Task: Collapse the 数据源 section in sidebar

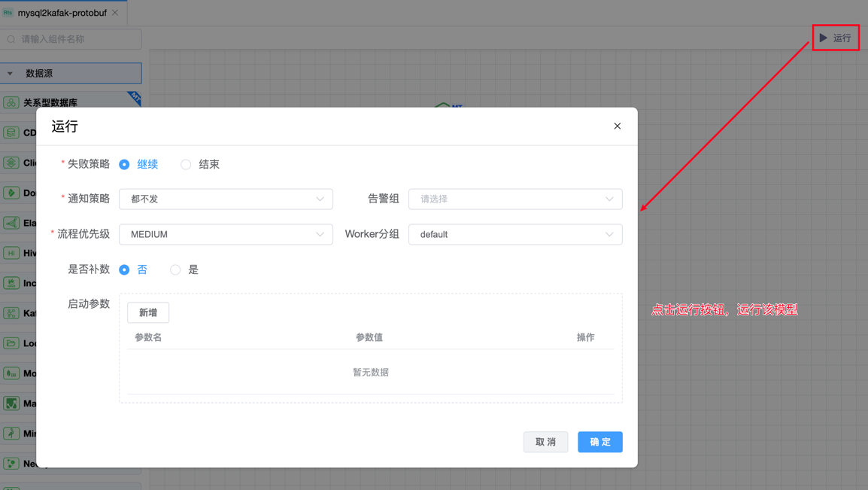Action: coord(11,74)
